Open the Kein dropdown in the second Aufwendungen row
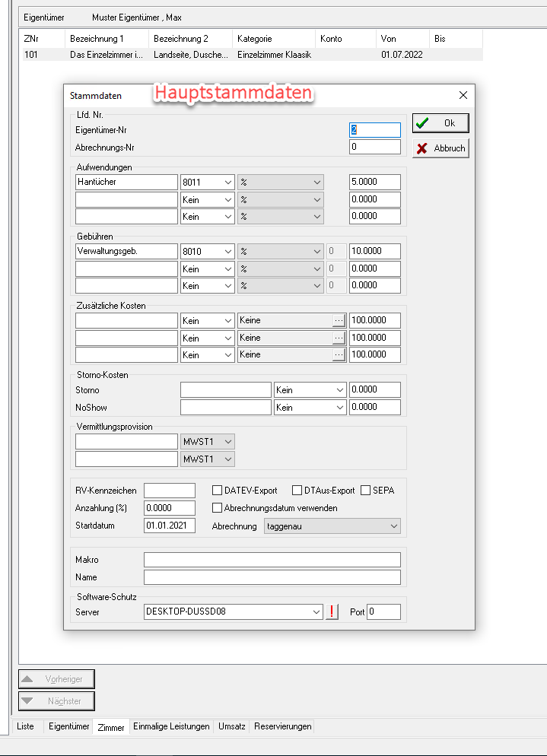547x756 pixels. tap(208, 199)
